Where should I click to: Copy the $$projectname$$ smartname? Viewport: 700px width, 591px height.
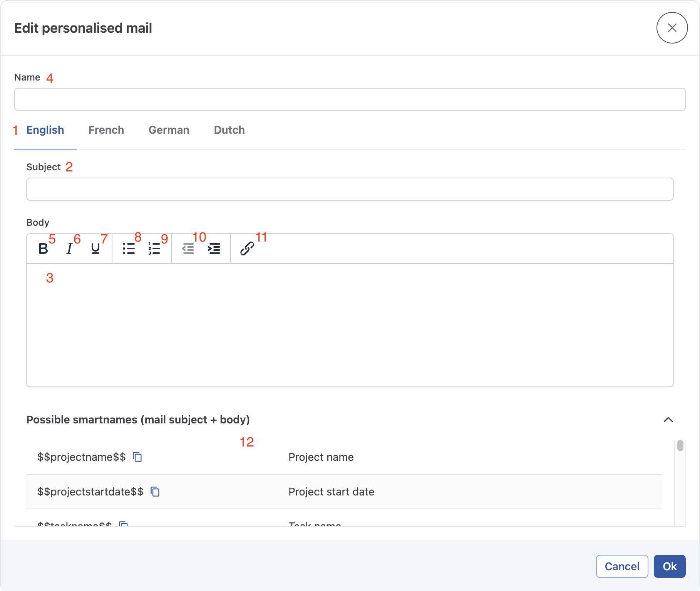coord(137,457)
